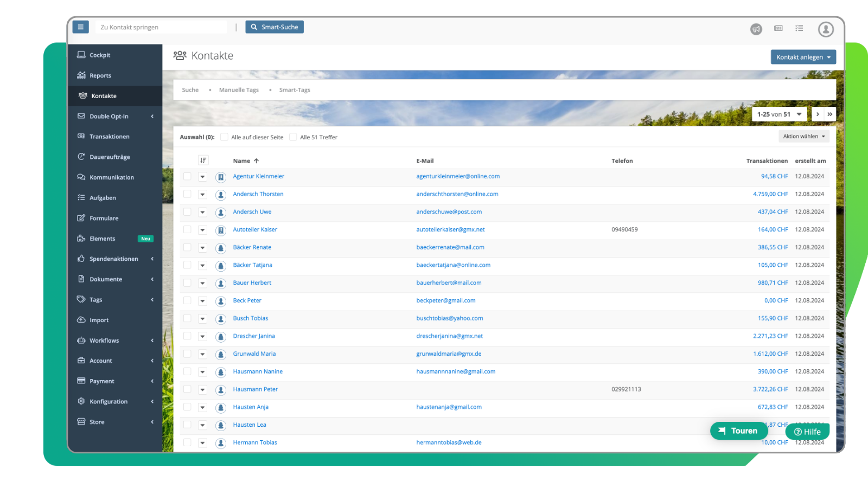This screenshot has width=868, height=488.
Task: Open the email link beckpeter@gmail.com
Action: pos(446,300)
